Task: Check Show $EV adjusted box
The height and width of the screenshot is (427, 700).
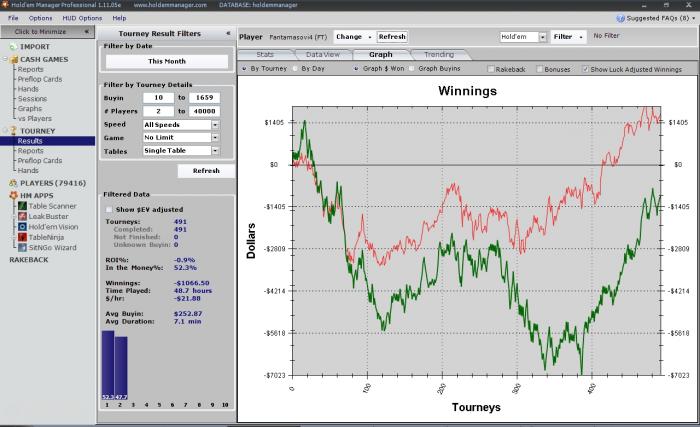Action: (x=109, y=209)
